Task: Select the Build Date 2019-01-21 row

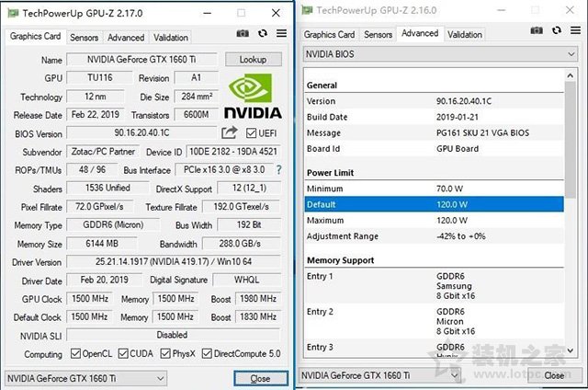Action: click(435, 117)
